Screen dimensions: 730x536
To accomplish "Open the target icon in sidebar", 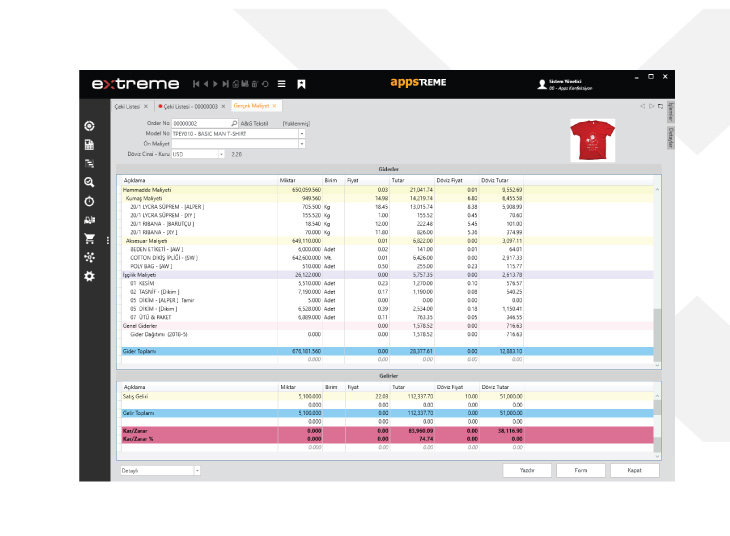I will coord(89,126).
